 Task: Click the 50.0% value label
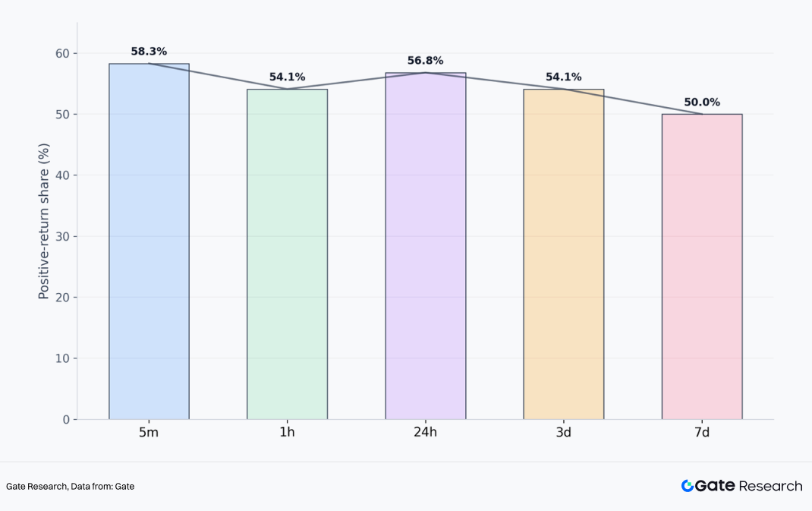tap(701, 103)
